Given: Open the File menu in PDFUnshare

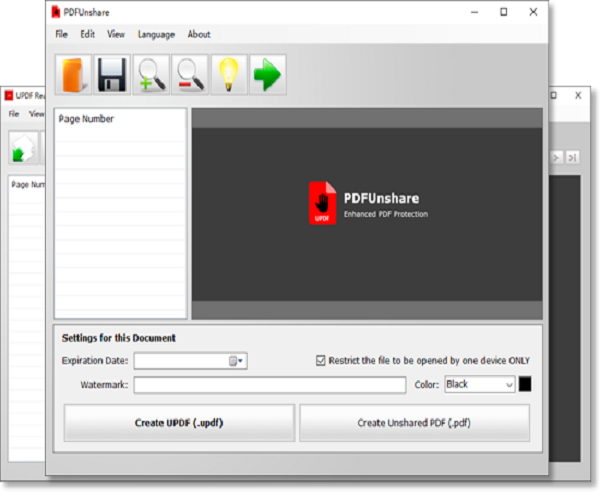Looking at the screenshot, I should click(62, 34).
